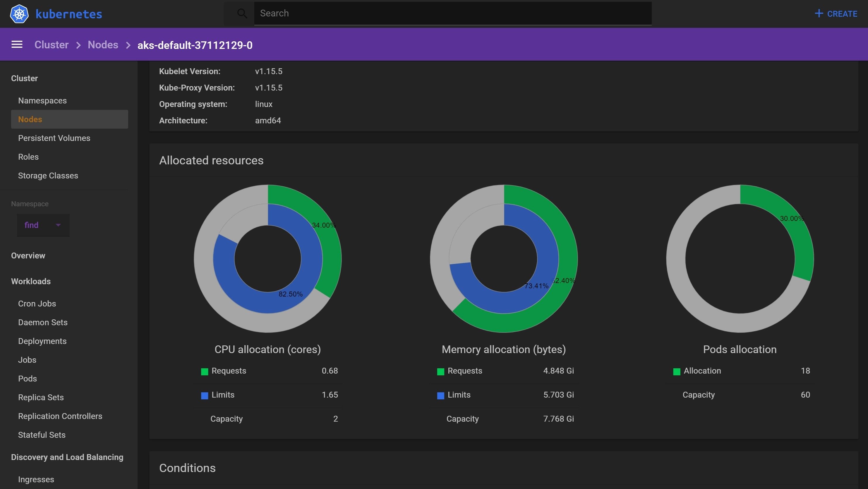Viewport: 868px width, 489px height.
Task: Select Daemon Sets under Workloads
Action: point(42,322)
